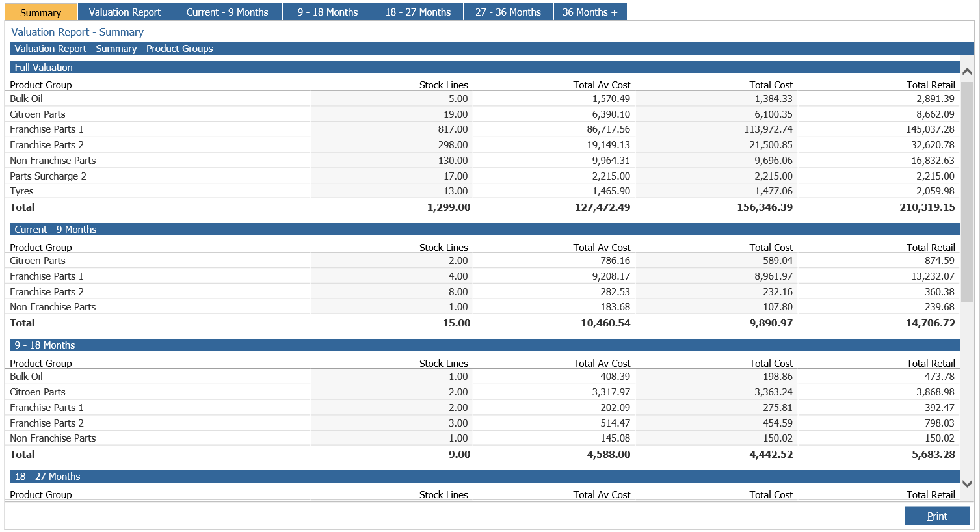Click the scroll down arrow
The width and height of the screenshot is (980, 532).
[967, 484]
